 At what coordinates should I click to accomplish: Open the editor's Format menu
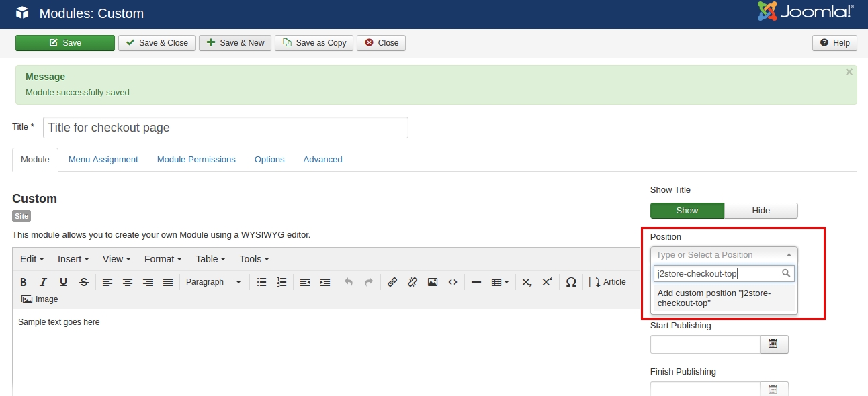[163, 259]
